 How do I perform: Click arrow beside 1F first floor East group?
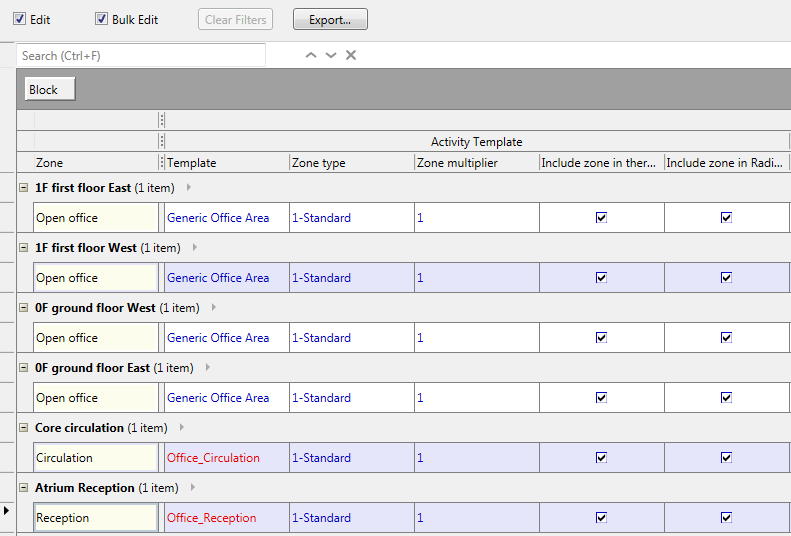click(188, 187)
